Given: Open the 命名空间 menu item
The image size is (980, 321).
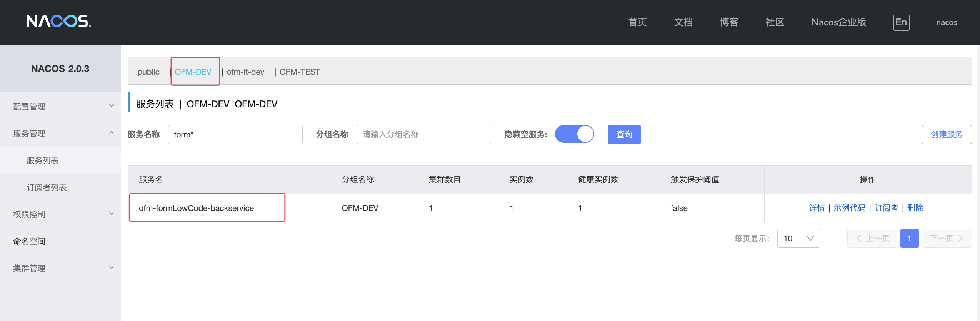Looking at the screenshot, I should [x=60, y=241].
